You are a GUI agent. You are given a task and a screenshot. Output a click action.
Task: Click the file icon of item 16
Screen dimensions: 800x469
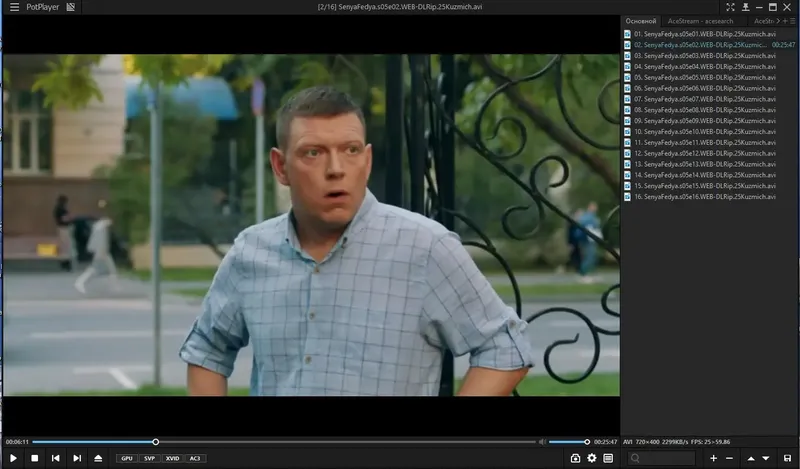pyautogui.click(x=628, y=197)
